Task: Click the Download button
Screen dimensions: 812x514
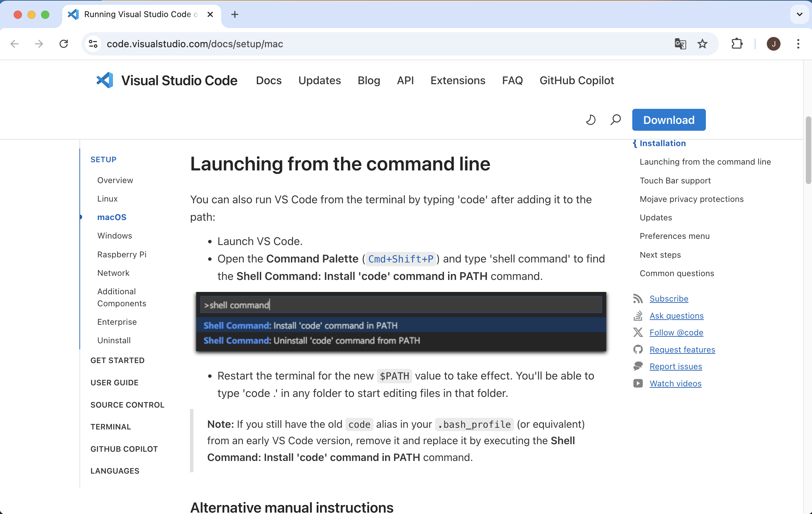Action: tap(669, 120)
